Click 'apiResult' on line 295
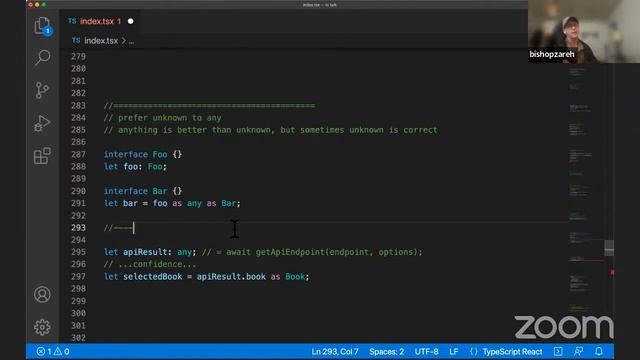This screenshot has height=360, width=640. (x=145, y=252)
